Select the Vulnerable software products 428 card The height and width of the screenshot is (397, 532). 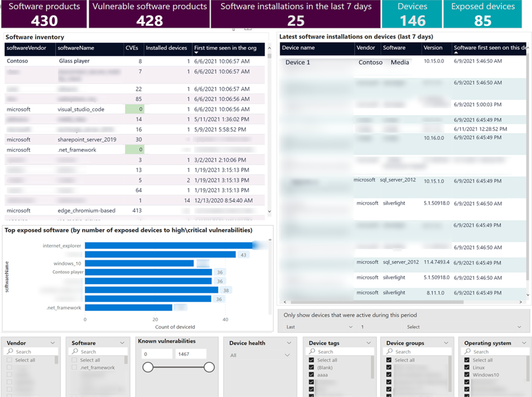149,14
